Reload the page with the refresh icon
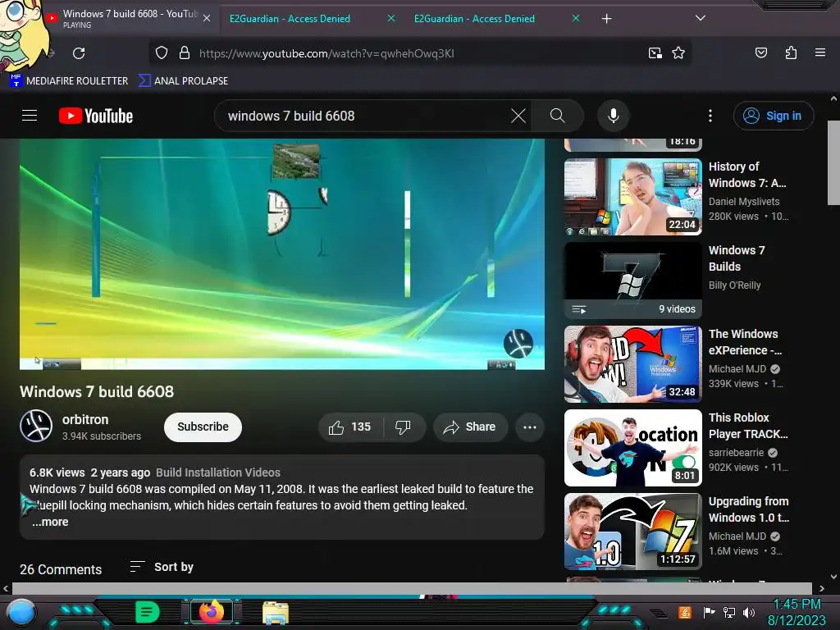This screenshot has height=630, width=840. click(x=79, y=53)
